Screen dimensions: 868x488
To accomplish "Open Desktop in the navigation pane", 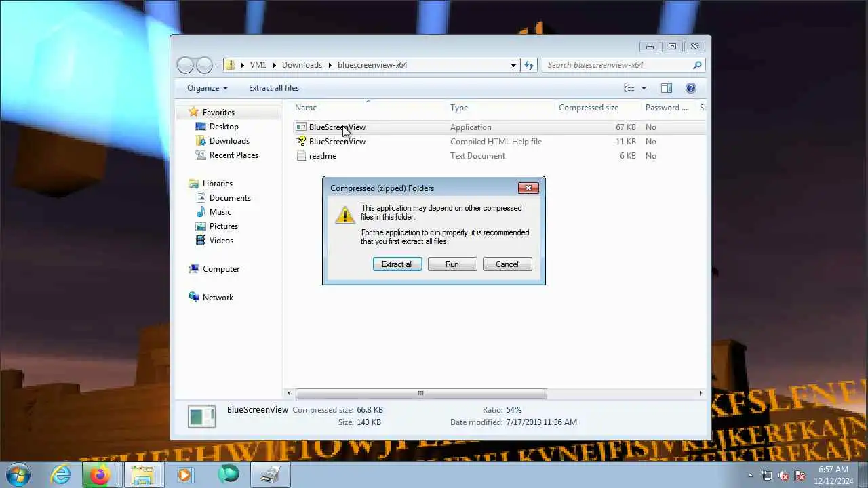I will point(224,127).
